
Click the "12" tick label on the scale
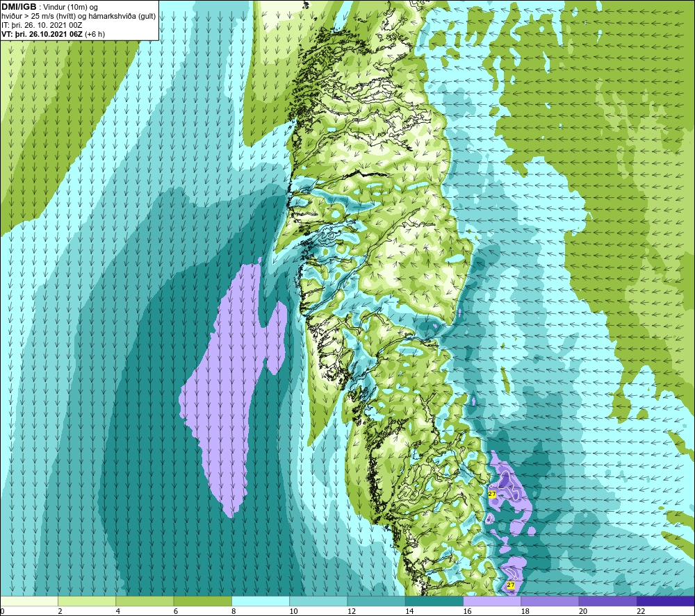point(352,611)
